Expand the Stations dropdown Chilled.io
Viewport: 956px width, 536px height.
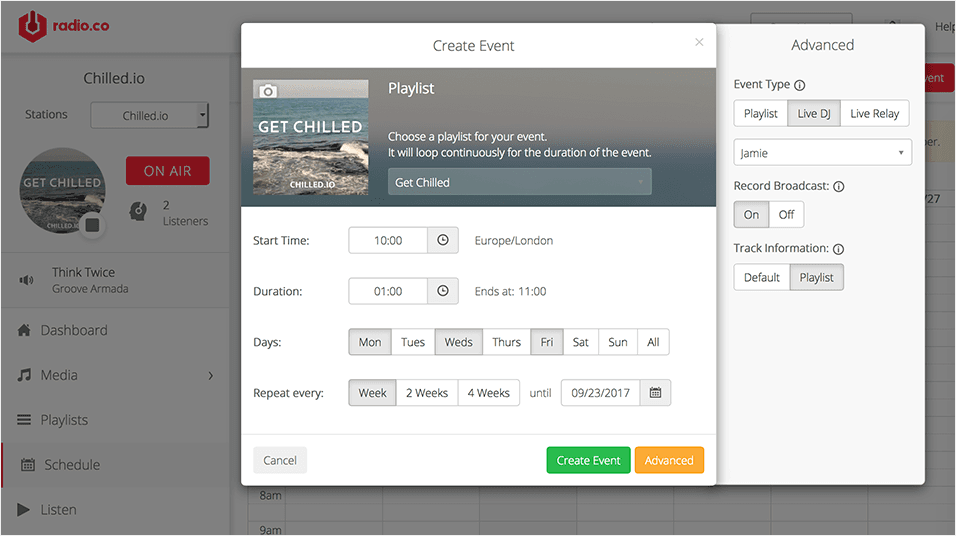(150, 116)
